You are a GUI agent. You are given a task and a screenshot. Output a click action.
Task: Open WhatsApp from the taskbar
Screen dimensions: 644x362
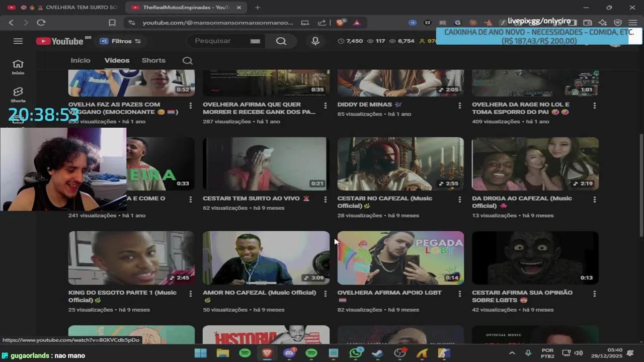[356, 353]
